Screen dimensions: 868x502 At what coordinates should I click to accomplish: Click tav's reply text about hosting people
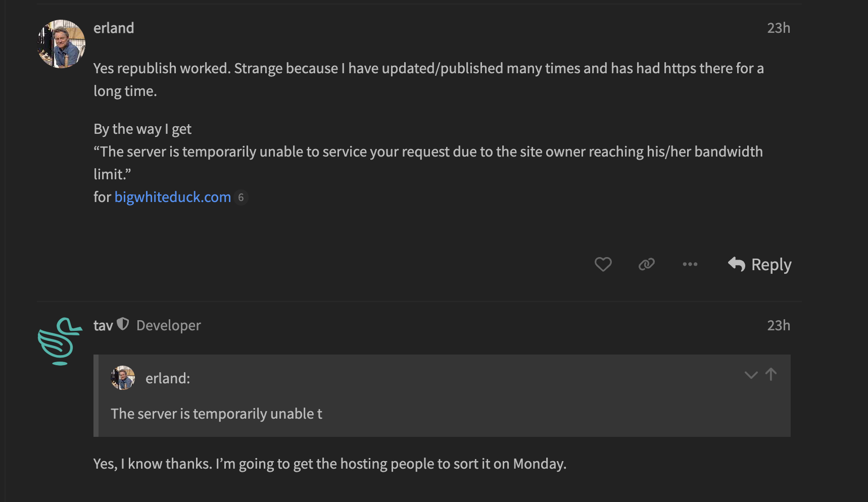tap(329, 464)
